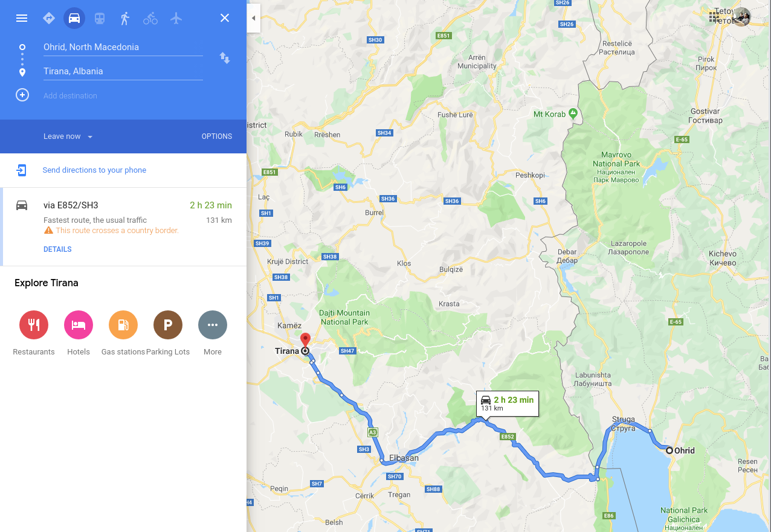Viewport: 771px width, 532px height.
Task: Send directions to your phone
Action: point(94,170)
